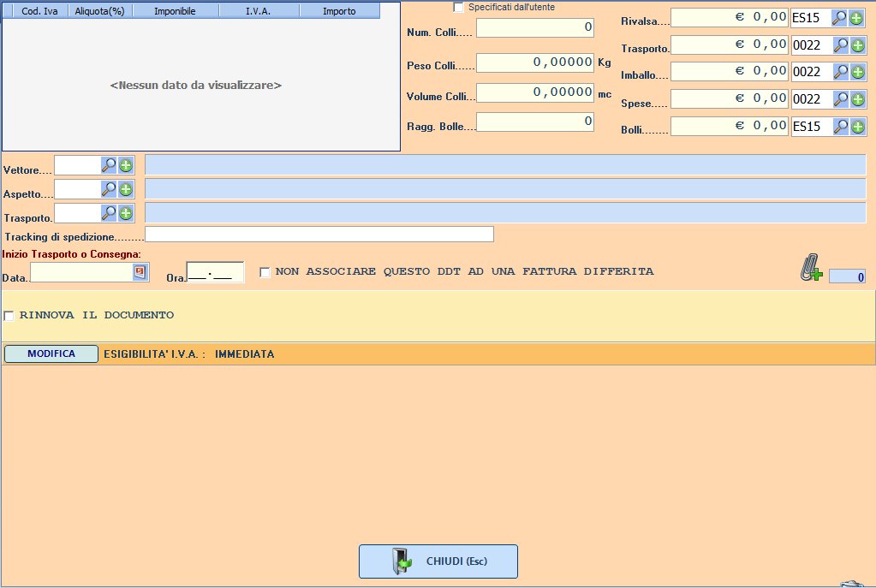Click the magnifier search icon next to Rivalsa
This screenshot has width=876, height=588.
point(840,18)
